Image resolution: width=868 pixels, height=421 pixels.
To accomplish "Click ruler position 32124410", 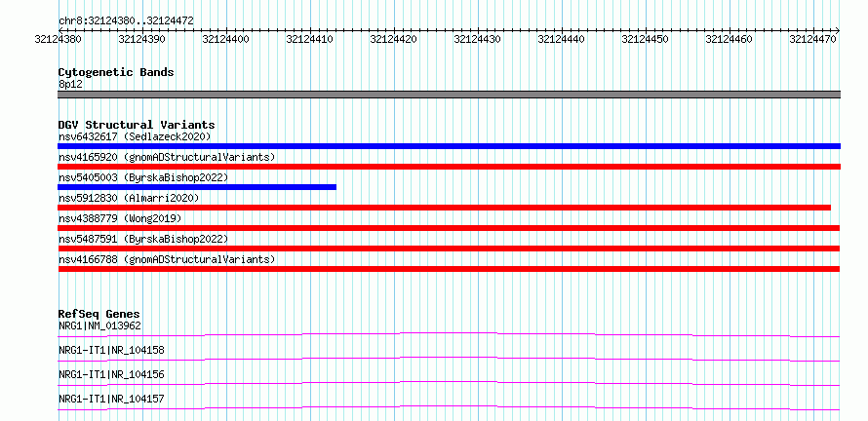I will tap(310, 39).
